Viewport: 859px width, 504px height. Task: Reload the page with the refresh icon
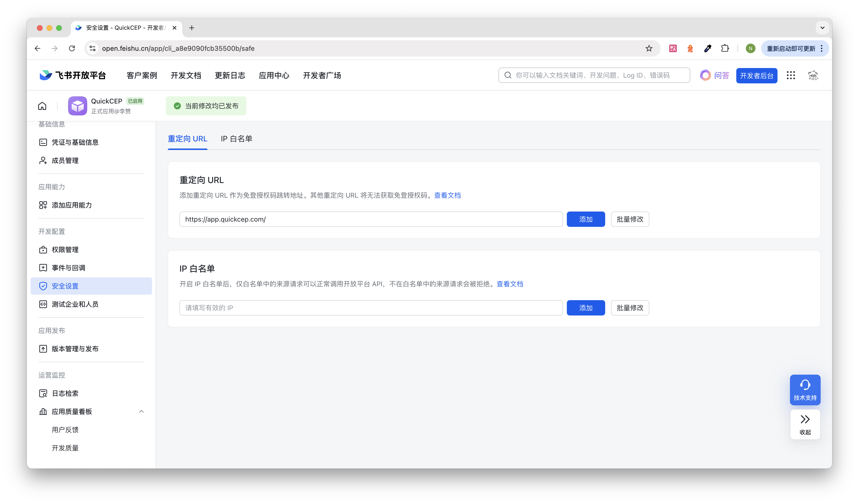72,48
